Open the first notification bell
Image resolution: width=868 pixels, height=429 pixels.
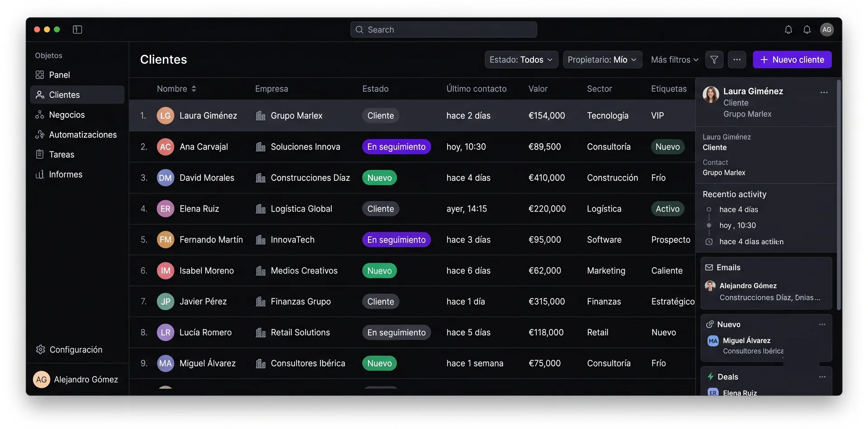pos(788,29)
